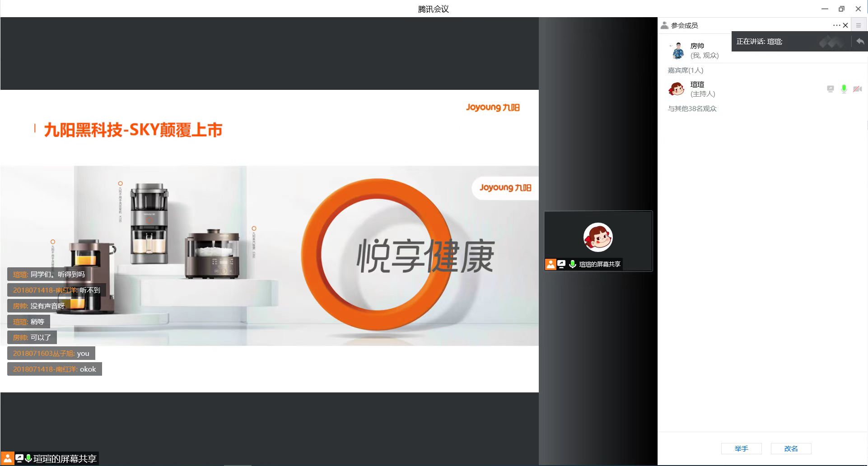Screen dimensions: 868x466
Task: Click 瑄瑄's screen share icon in member list
Action: tap(830, 89)
